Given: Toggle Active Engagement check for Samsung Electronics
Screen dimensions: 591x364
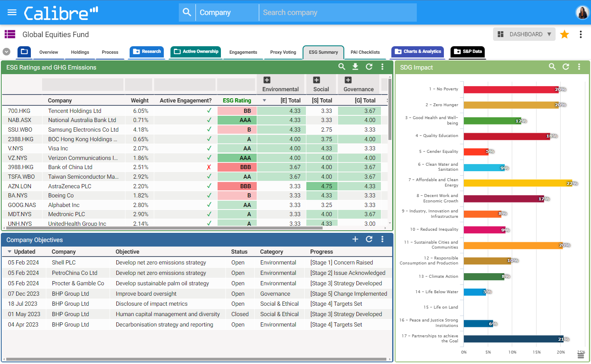Looking at the screenshot, I should (209, 130).
